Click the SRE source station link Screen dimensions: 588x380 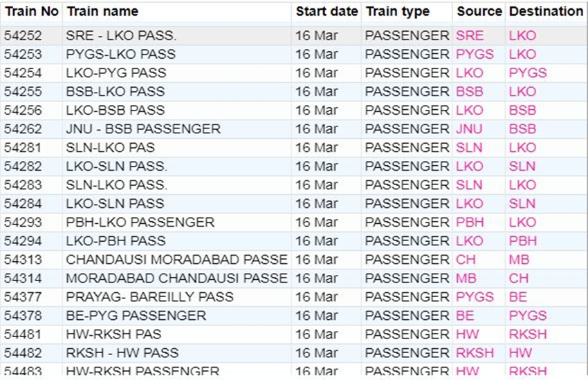tap(470, 35)
